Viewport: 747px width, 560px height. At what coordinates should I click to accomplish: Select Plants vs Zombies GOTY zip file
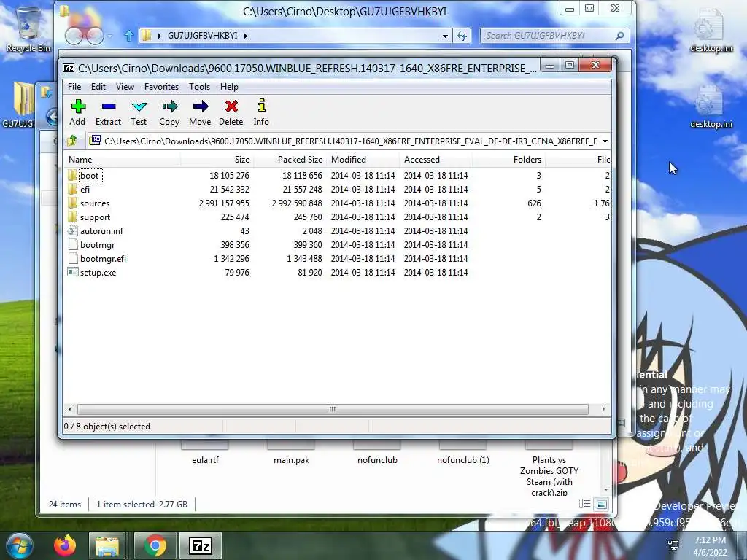tap(549, 472)
